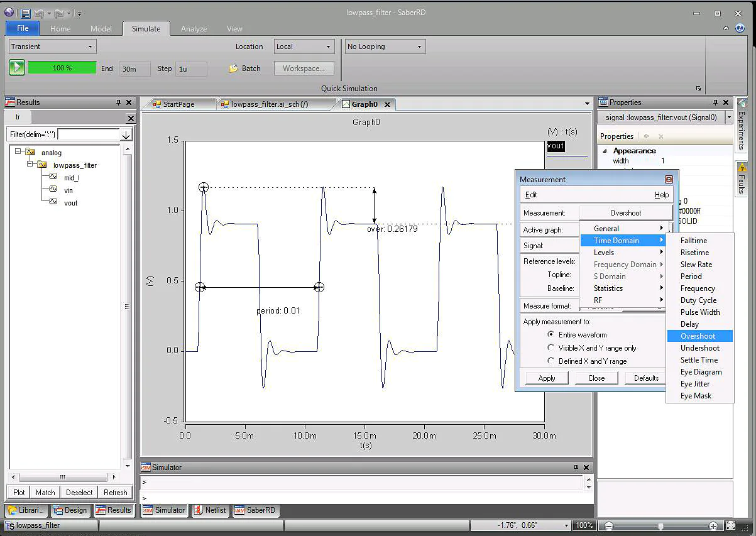
Task: Open the Quick Simulation dialog launcher
Action: tap(698, 89)
